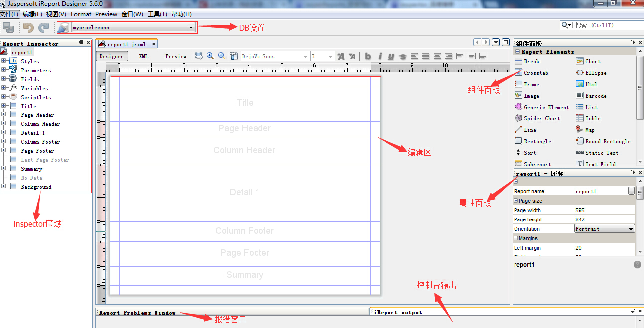Toggle strikethrough text formatting
The width and height of the screenshot is (644, 328).
tap(403, 56)
